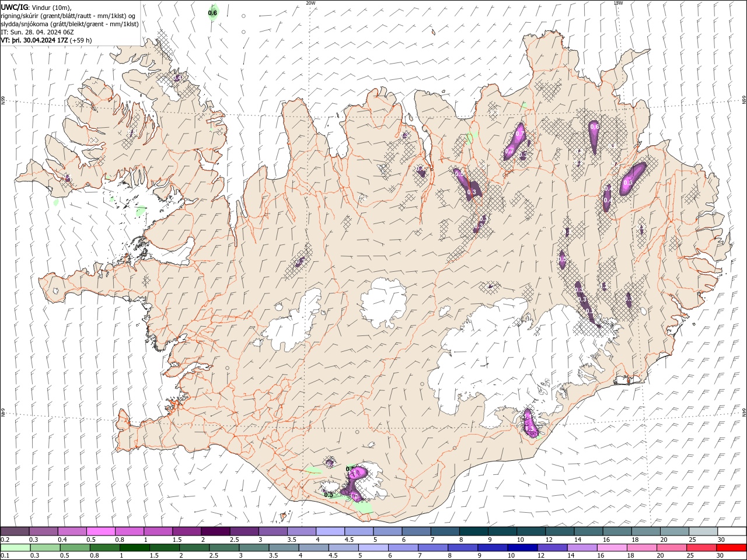Click the '2.5' number under upper legend row
This screenshot has height=560, width=747.
click(233, 540)
